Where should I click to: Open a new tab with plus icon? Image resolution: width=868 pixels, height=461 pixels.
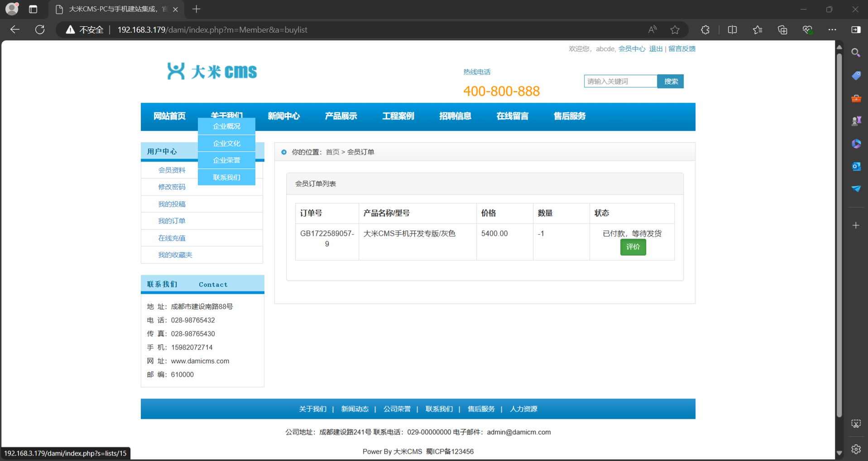click(196, 9)
